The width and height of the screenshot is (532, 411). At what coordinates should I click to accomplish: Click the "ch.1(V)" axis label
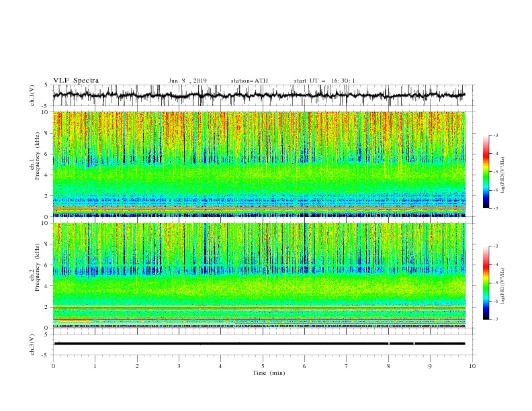click(x=32, y=95)
